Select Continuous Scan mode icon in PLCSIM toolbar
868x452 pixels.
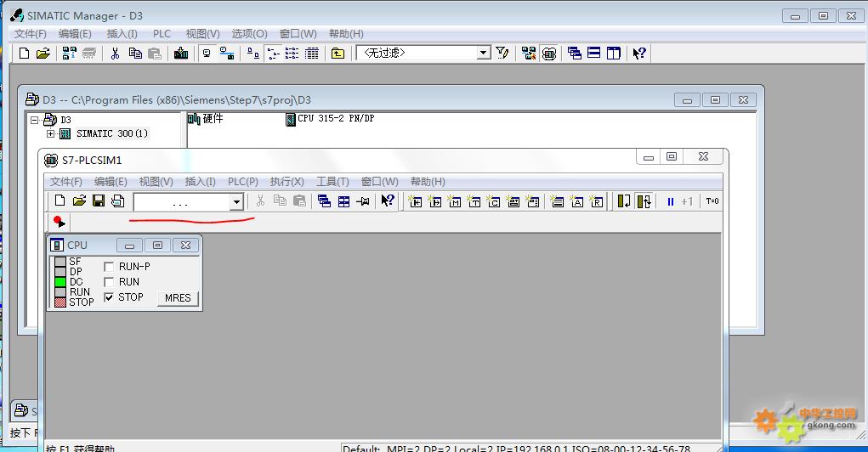[644, 201]
